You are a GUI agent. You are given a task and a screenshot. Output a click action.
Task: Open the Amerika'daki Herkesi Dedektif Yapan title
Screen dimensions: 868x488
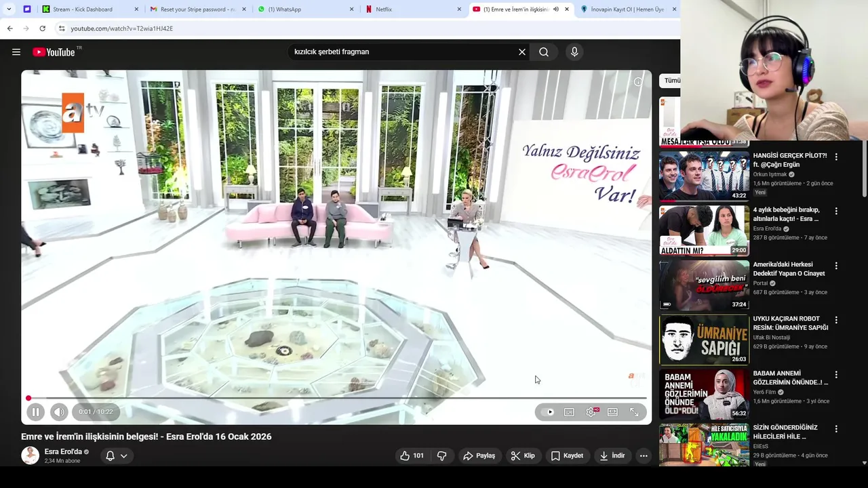(789, 269)
